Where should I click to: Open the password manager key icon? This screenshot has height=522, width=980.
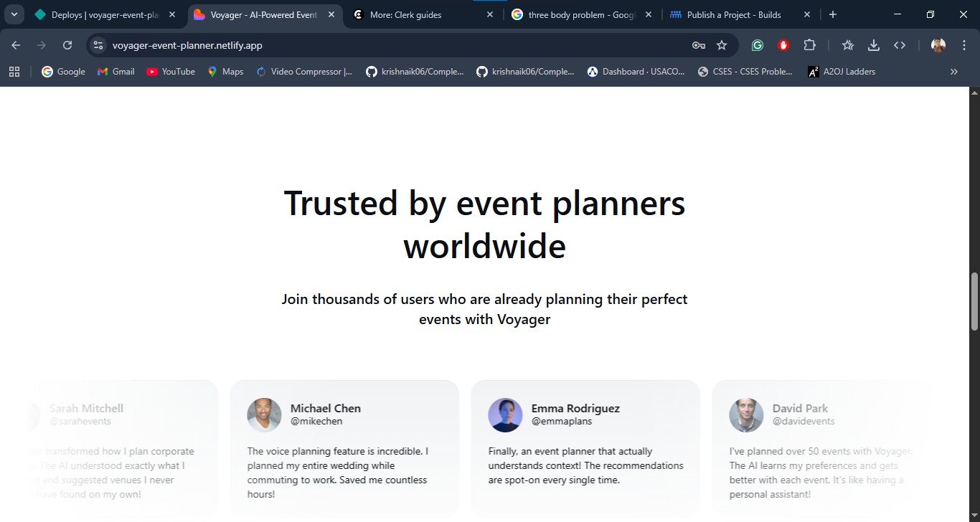[698, 45]
